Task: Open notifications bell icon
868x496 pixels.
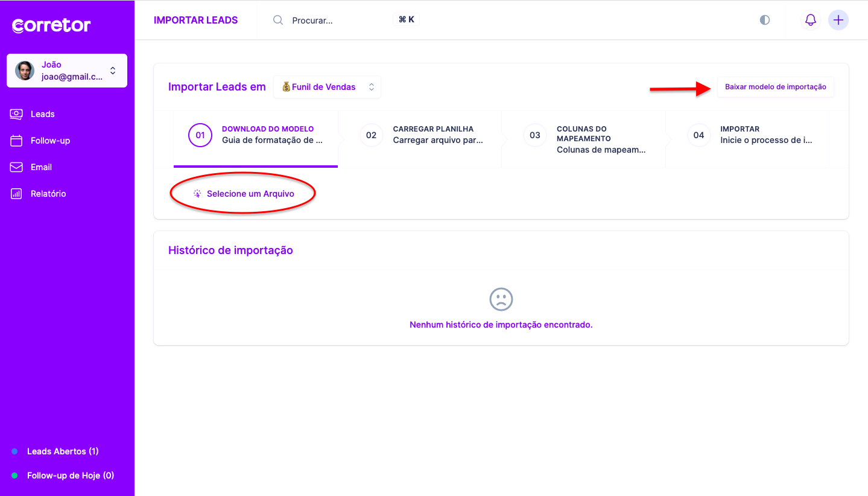Action: pyautogui.click(x=811, y=20)
